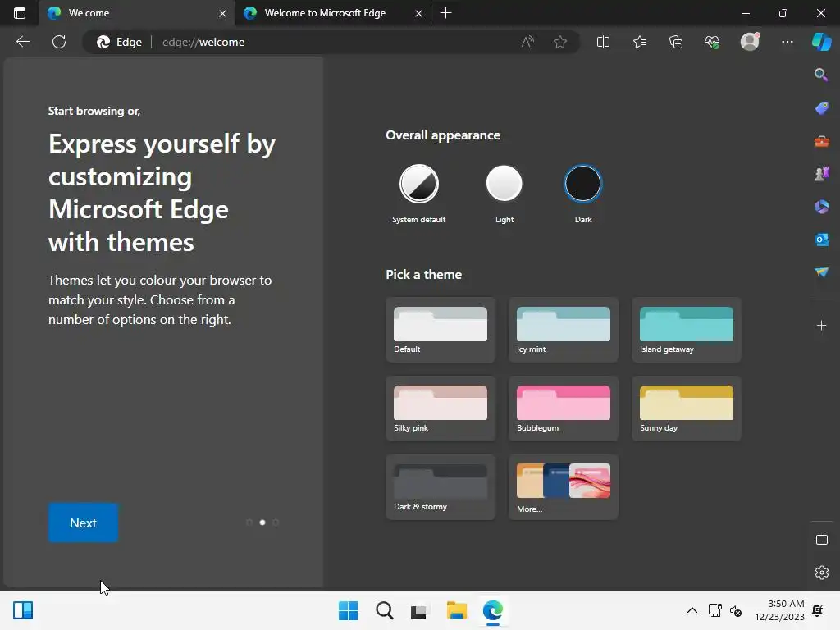840x630 pixels.
Task: Open the sidebar Microsoft 365 icon
Action: (x=821, y=207)
